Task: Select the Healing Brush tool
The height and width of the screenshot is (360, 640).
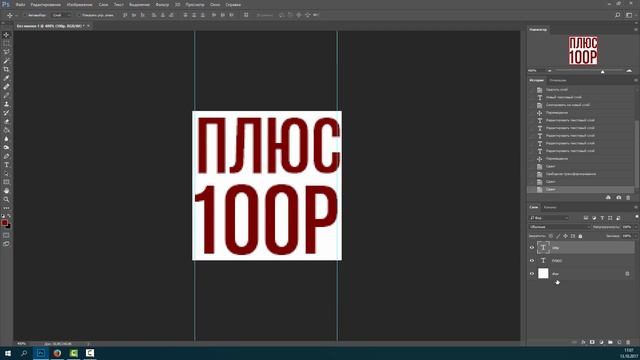Action: click(x=6, y=87)
